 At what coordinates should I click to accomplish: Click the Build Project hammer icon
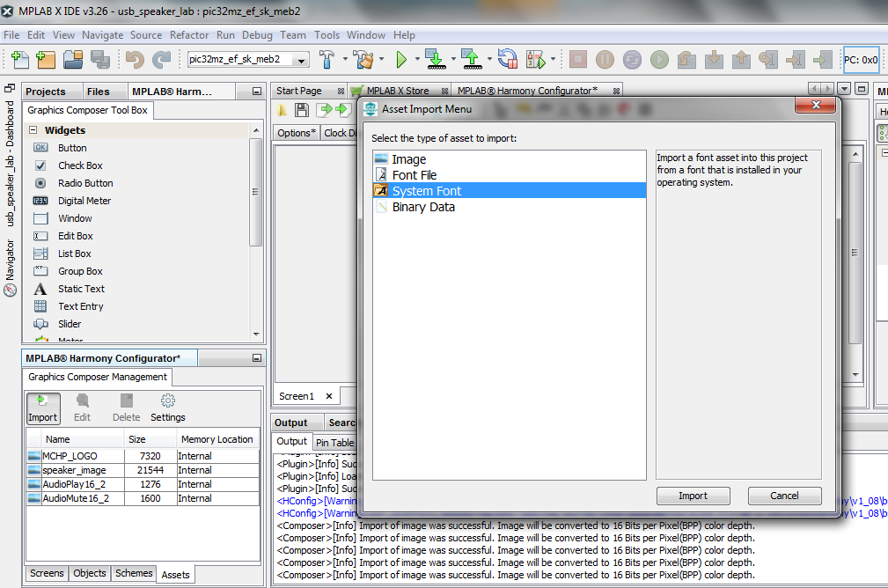[327, 60]
